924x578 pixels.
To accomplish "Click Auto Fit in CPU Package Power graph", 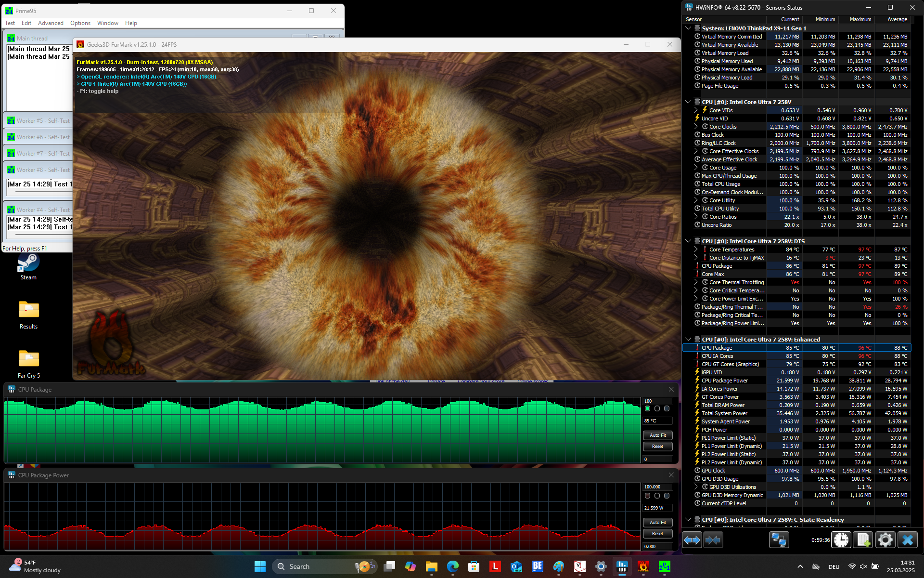I will (x=658, y=523).
